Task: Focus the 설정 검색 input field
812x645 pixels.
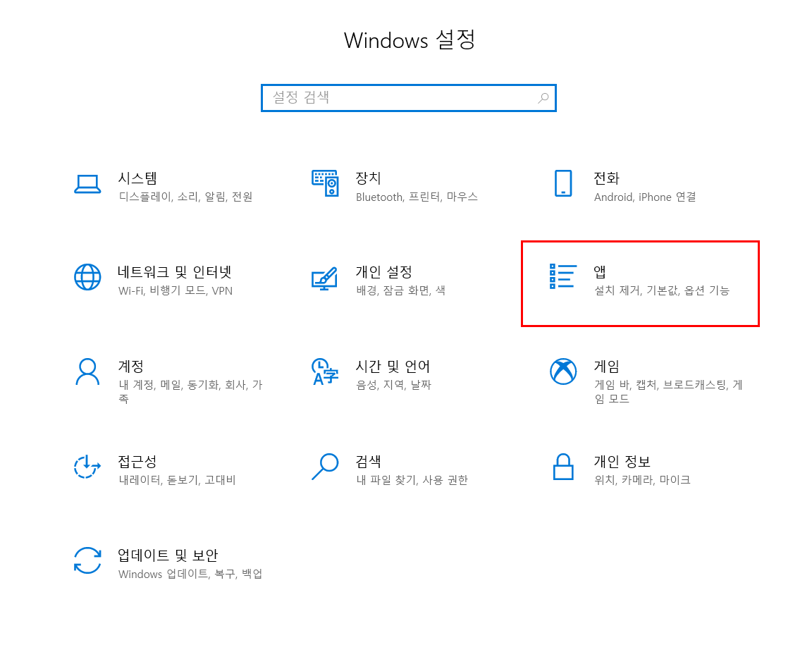Action: [x=409, y=98]
